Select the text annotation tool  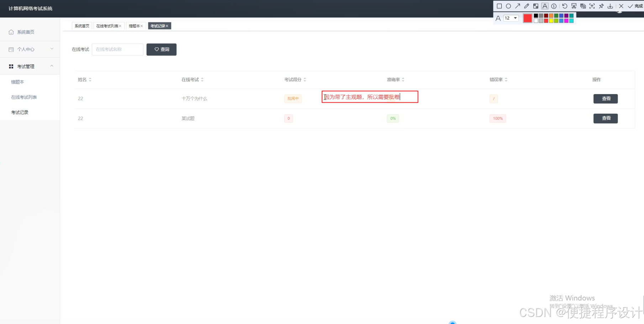click(545, 6)
